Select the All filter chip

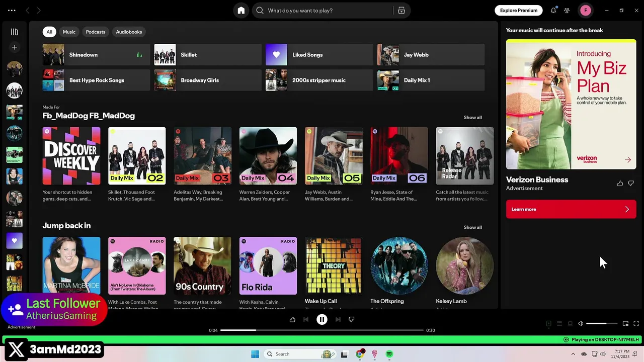[x=49, y=32]
